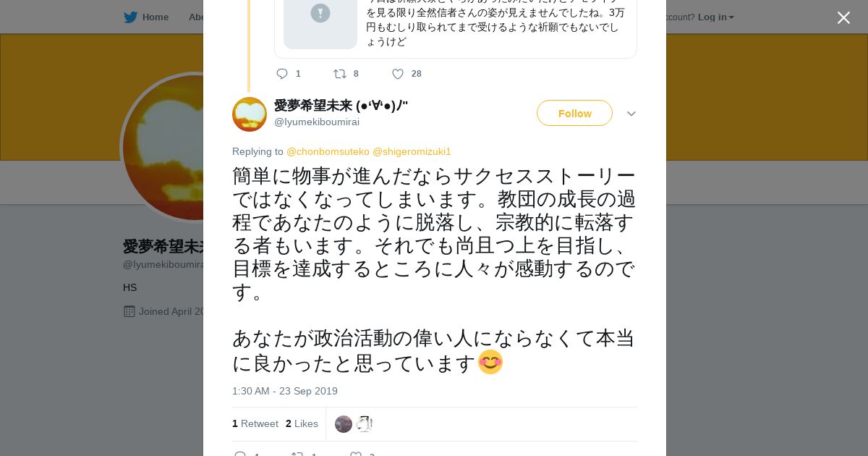Screen dimensions: 868x456
Task: Click second liker's avatar thumbnail
Action: (364, 424)
